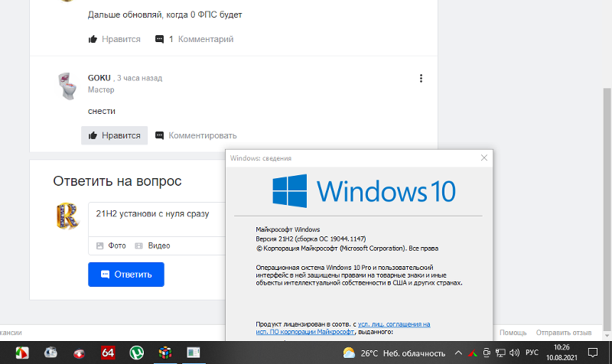Click GOKU's answer text снести
This screenshot has height=364, width=612.
(102, 111)
